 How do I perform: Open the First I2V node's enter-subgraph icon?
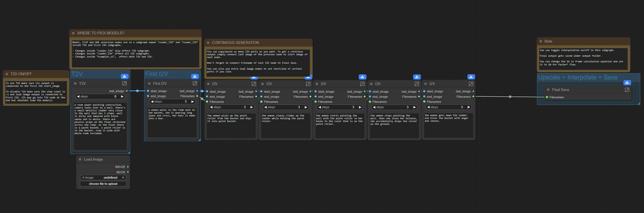pyautogui.click(x=195, y=83)
